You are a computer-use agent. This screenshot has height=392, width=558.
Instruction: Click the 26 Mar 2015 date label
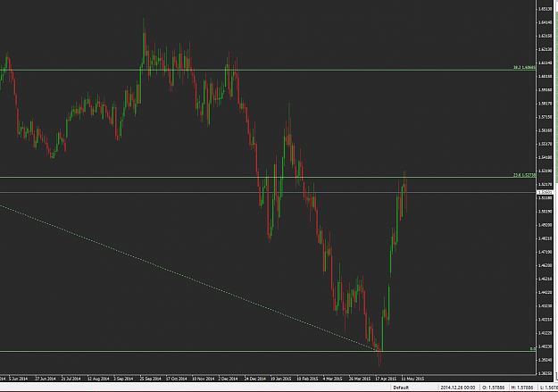360,379
